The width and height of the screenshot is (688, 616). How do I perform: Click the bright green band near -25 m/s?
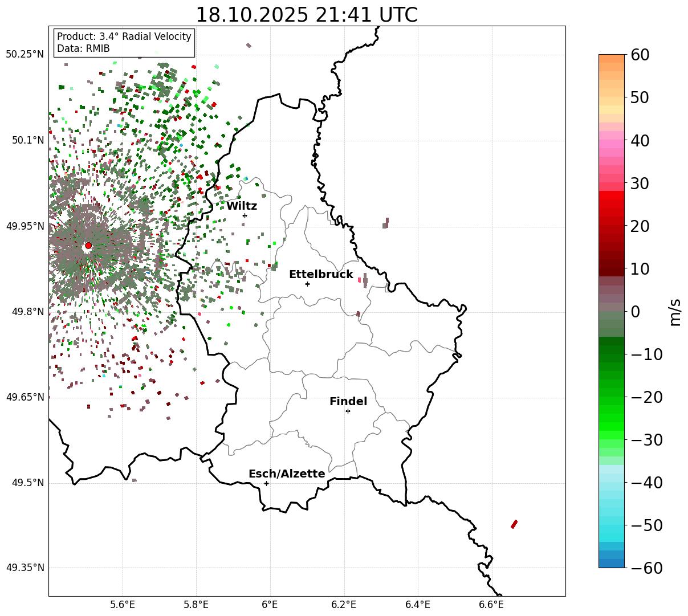[612, 417]
